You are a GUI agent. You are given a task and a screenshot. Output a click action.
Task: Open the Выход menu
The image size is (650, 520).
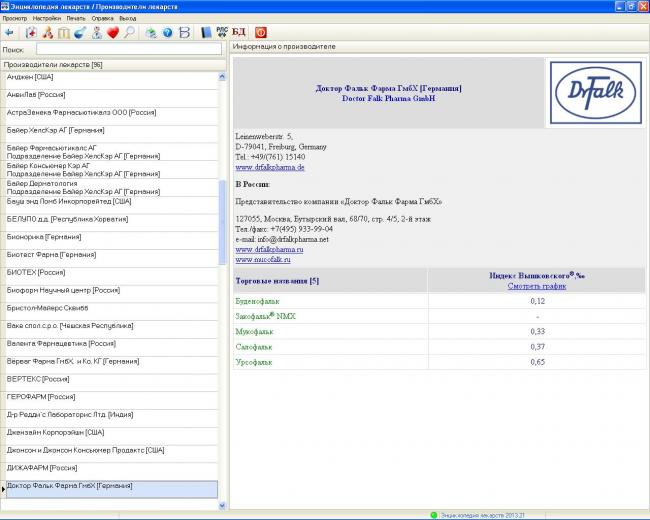128,18
